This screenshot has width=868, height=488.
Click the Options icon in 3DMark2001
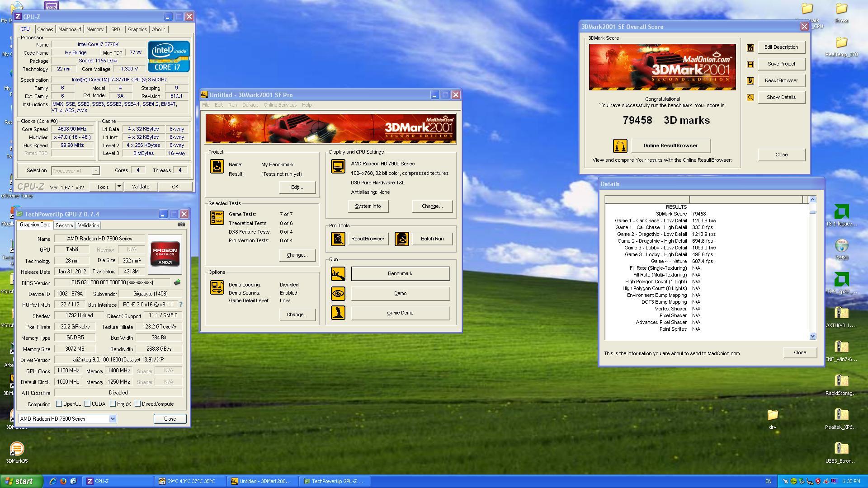(x=217, y=287)
